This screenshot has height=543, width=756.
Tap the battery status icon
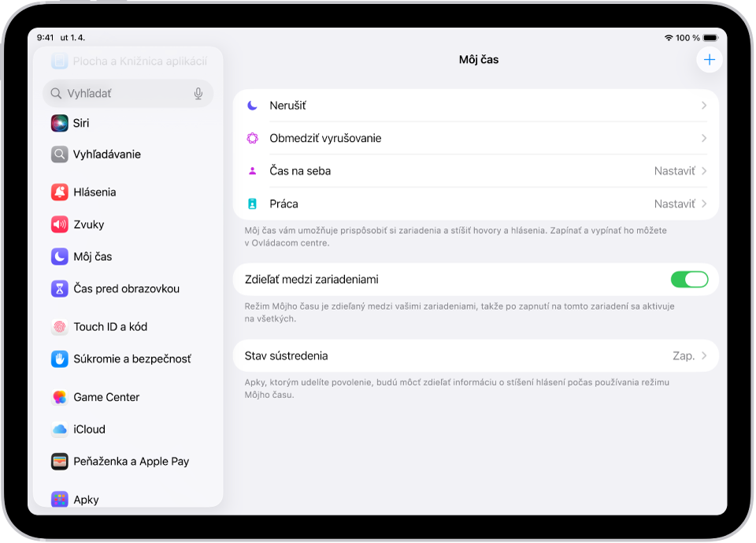tap(710, 38)
